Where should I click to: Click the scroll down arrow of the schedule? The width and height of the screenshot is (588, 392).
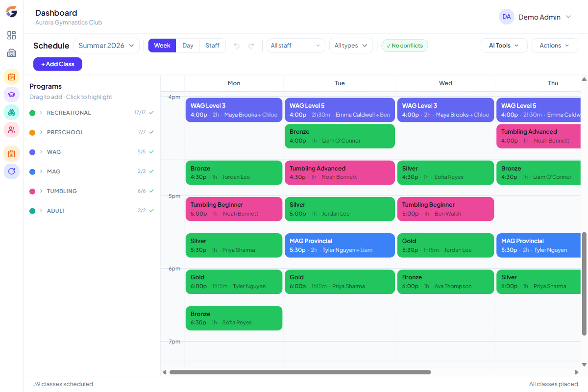(584, 365)
